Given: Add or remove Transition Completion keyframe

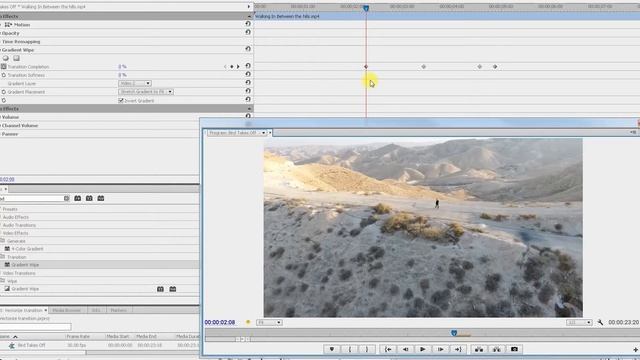Looking at the screenshot, I should coord(232,67).
